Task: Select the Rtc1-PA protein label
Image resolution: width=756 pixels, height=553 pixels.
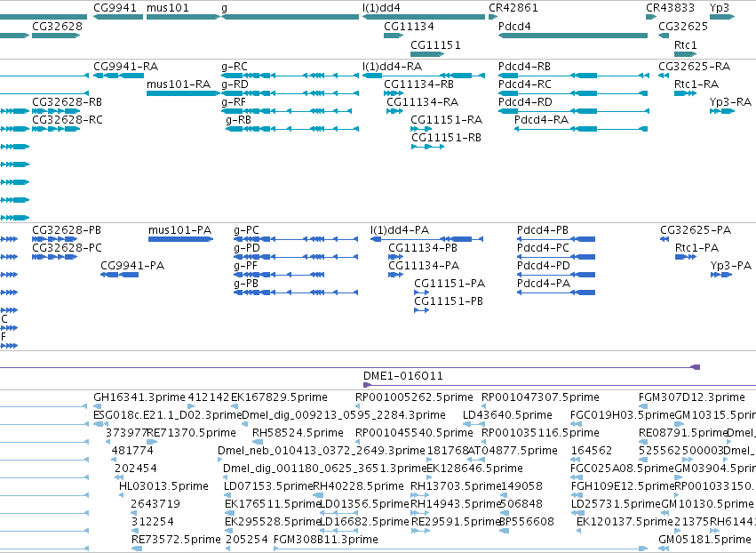Action: 697,247
